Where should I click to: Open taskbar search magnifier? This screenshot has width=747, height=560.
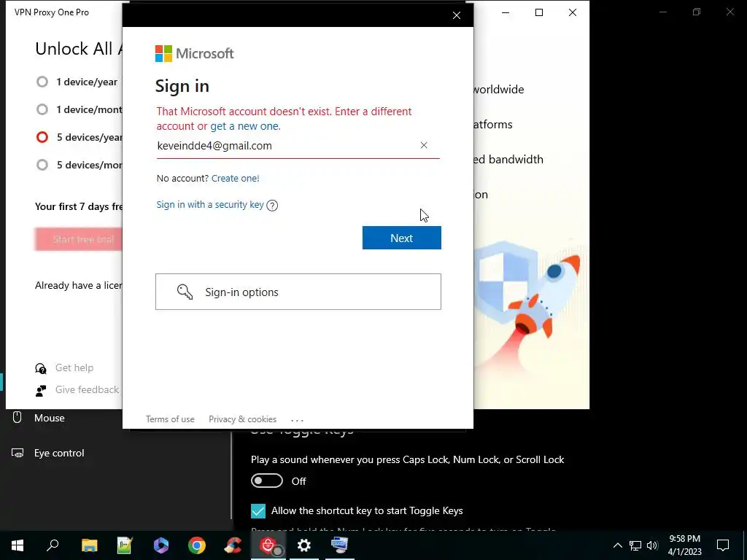point(53,545)
